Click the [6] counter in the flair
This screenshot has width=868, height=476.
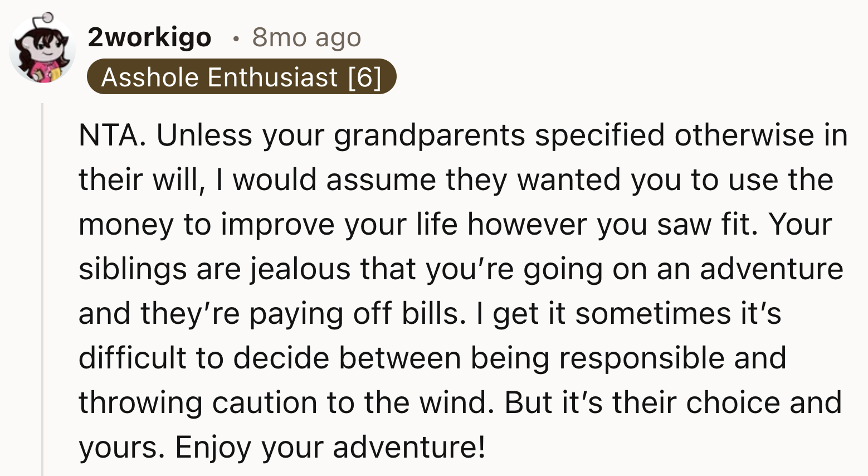coord(365,77)
